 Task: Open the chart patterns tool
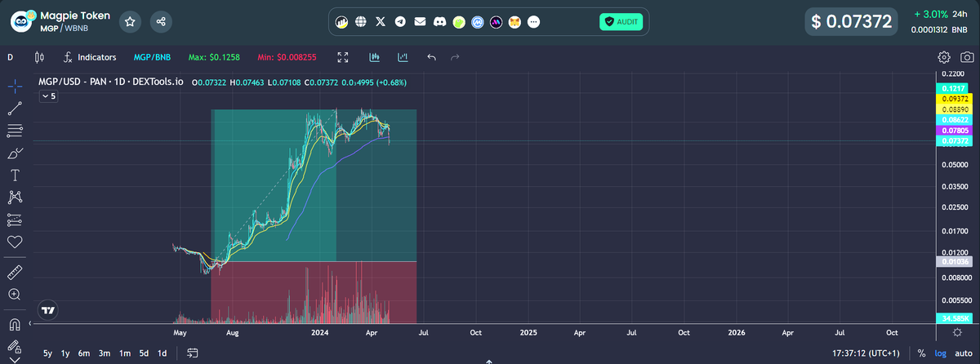pos(15,197)
